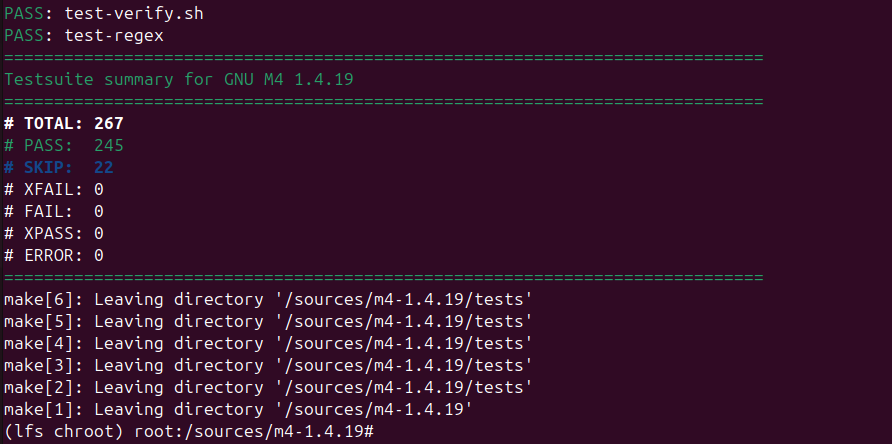The width and height of the screenshot is (892, 444).
Task: Click the ERROR: 0 result line
Action: coord(54,255)
